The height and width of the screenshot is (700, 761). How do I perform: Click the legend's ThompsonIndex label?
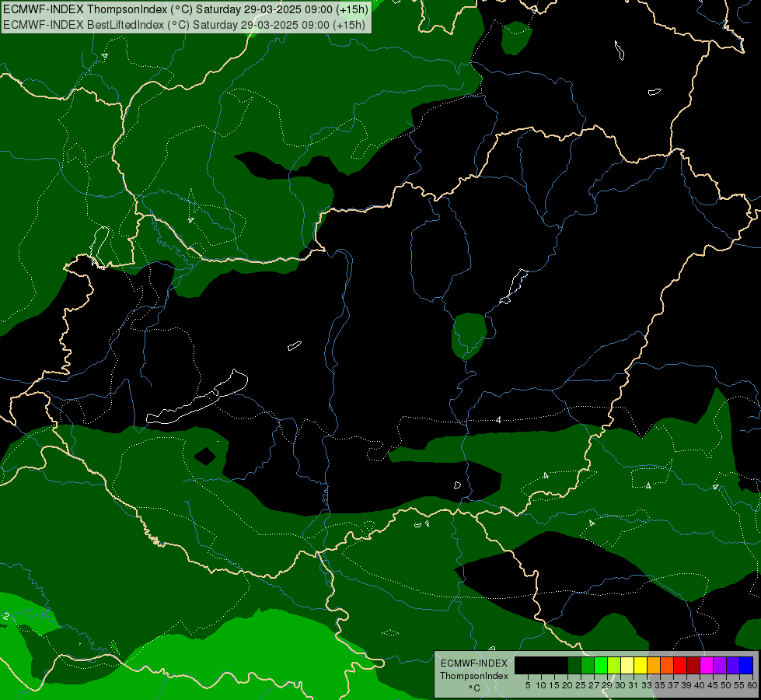point(474,676)
